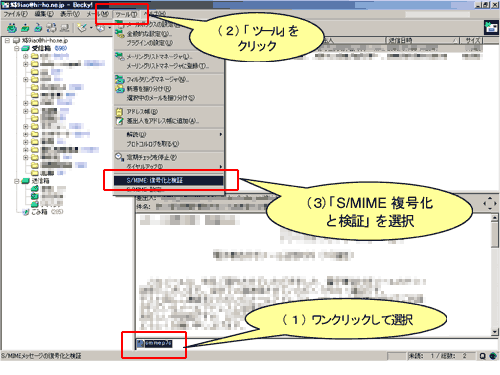Click the compose new message pencil icon
Screen dimensions: 500x375
pyautogui.click(x=82, y=28)
